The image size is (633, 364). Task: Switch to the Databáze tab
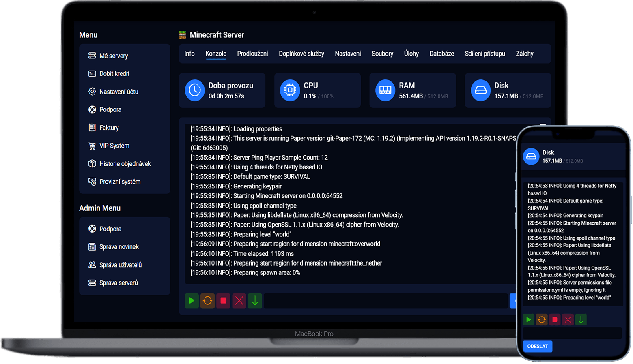441,53
